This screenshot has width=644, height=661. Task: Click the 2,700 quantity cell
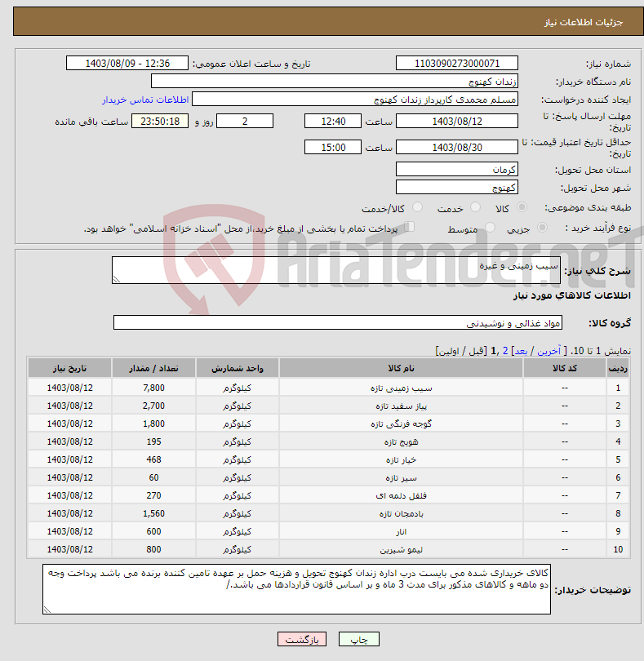(x=153, y=406)
